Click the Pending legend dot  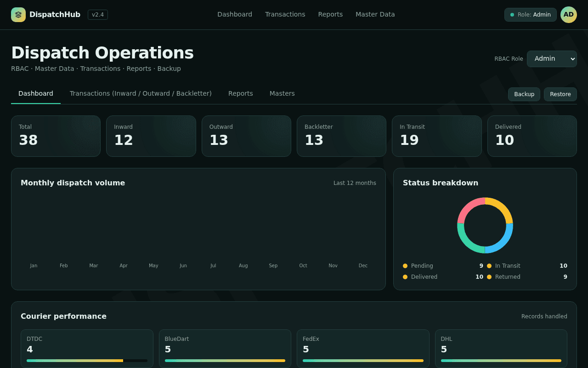pos(405,266)
